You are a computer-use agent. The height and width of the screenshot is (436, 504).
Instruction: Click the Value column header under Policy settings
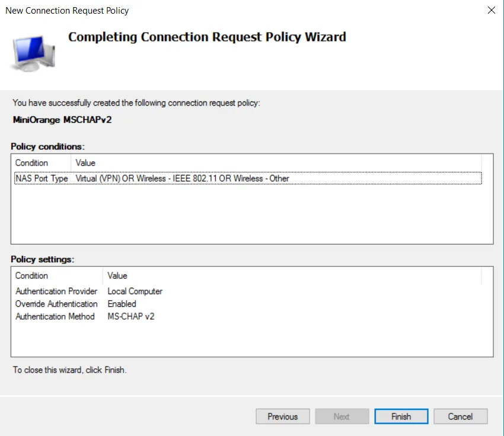[x=117, y=275]
